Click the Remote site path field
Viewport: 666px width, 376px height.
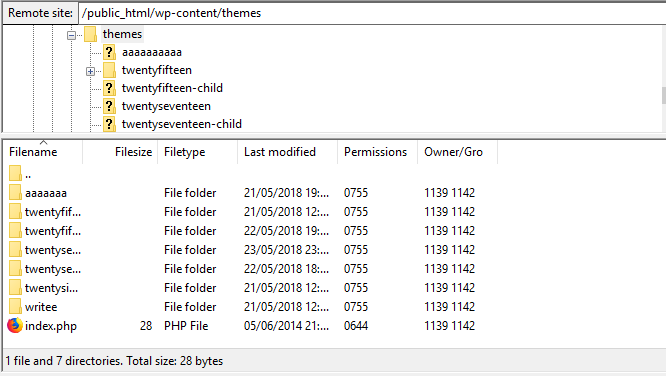(372, 13)
